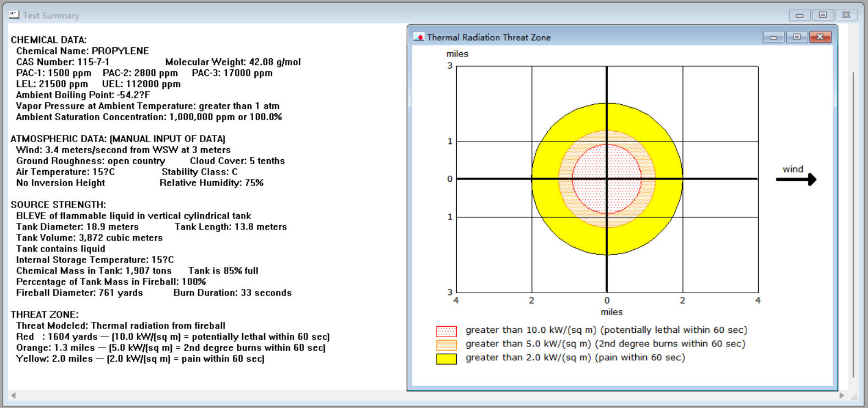Click 'Chemical Mass in Tank: 1,907 tons'
Image resolution: width=868 pixels, height=408 pixels.
pyautogui.click(x=94, y=271)
